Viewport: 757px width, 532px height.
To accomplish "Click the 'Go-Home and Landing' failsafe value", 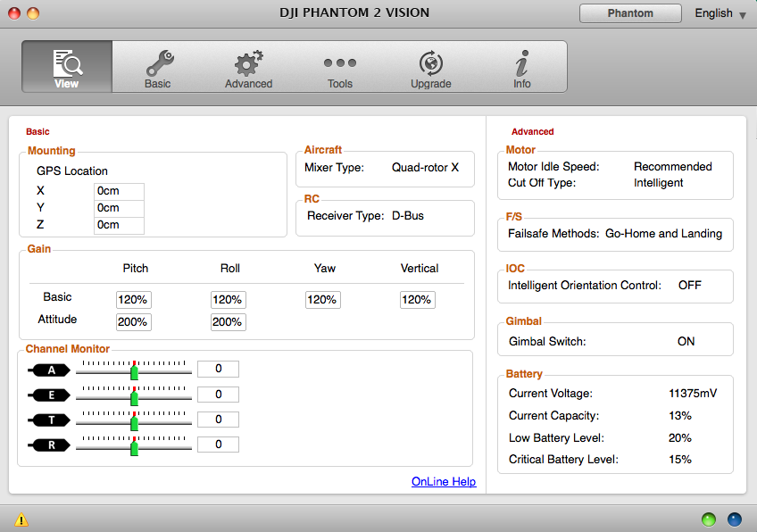I will coord(663,234).
